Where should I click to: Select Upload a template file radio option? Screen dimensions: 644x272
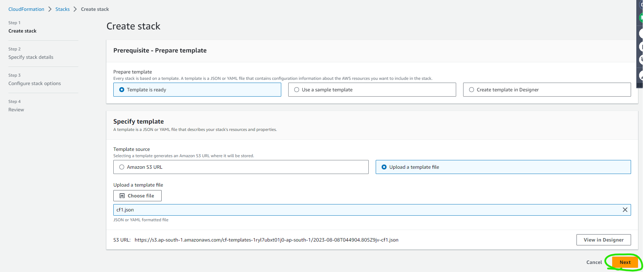pyautogui.click(x=503, y=167)
